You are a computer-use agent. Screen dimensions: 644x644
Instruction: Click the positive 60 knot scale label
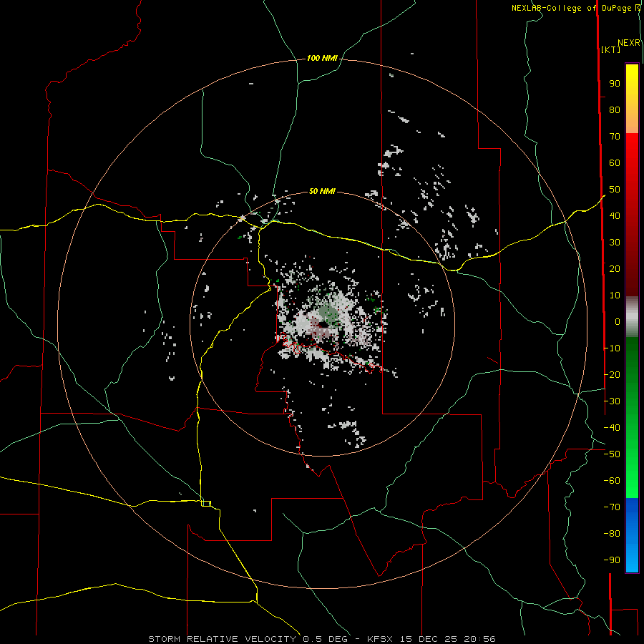[x=615, y=163]
